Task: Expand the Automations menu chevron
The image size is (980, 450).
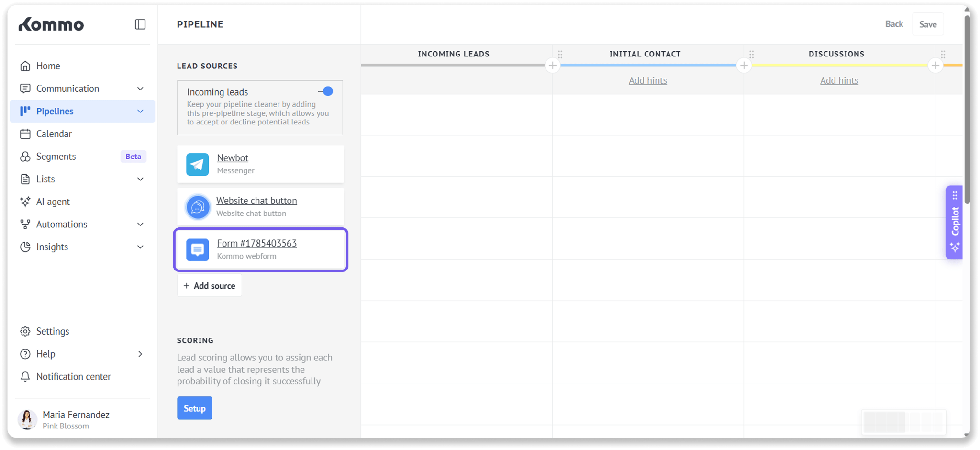Action: 140,224
